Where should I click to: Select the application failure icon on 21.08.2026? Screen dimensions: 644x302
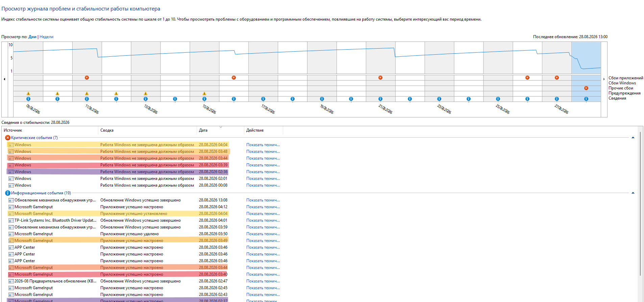click(380, 78)
